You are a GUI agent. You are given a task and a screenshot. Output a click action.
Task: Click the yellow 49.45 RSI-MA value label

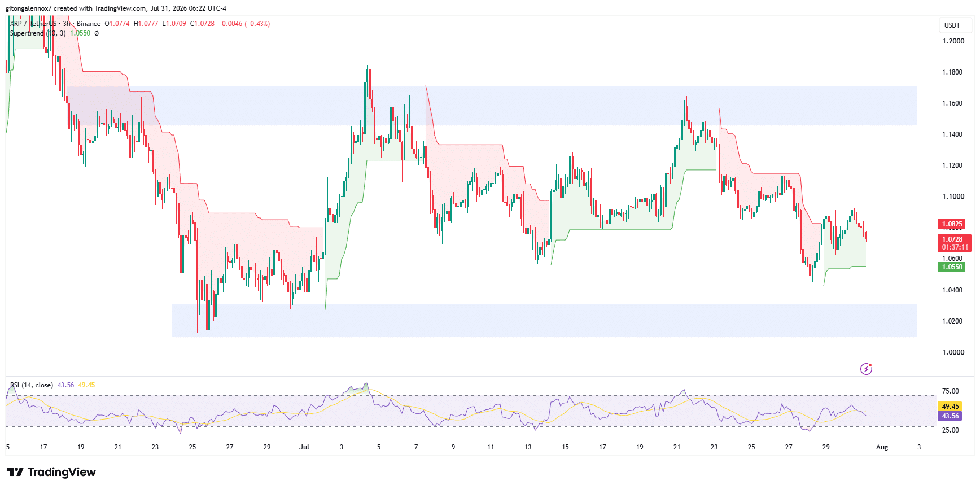tap(950, 407)
